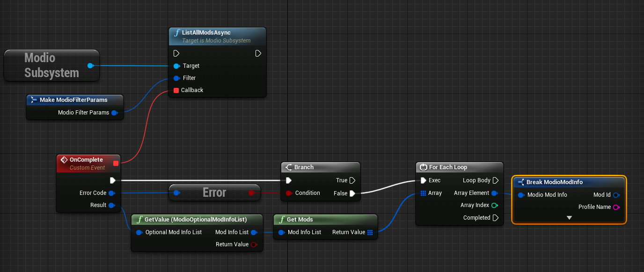This screenshot has height=272, width=644.
Task: Click the Mod Id output pin
Action: [616, 195]
